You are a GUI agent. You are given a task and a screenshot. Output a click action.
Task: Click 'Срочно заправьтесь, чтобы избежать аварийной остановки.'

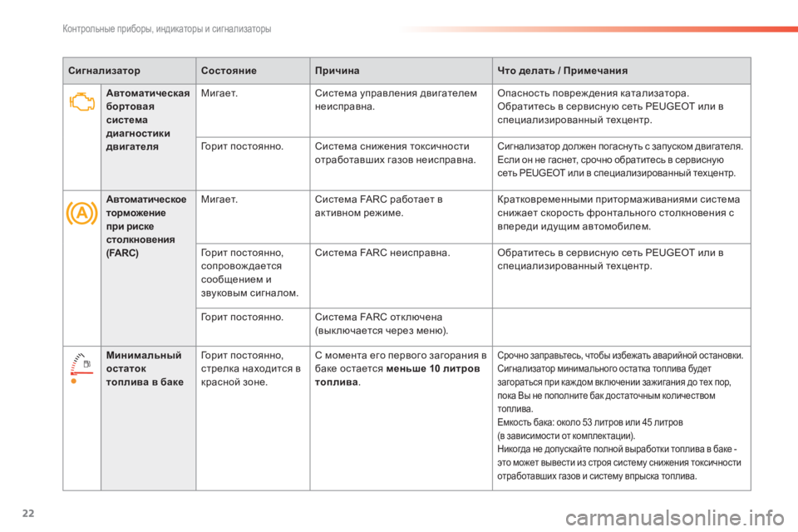[x=620, y=355]
